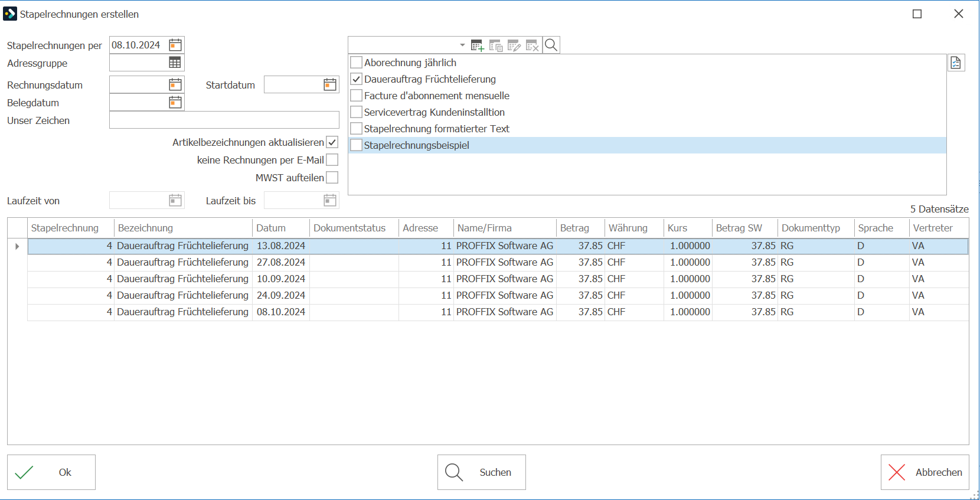Screen dimensions: 980x500
Task: Check Servicevertrag Kundeninstalltion
Action: click(356, 112)
